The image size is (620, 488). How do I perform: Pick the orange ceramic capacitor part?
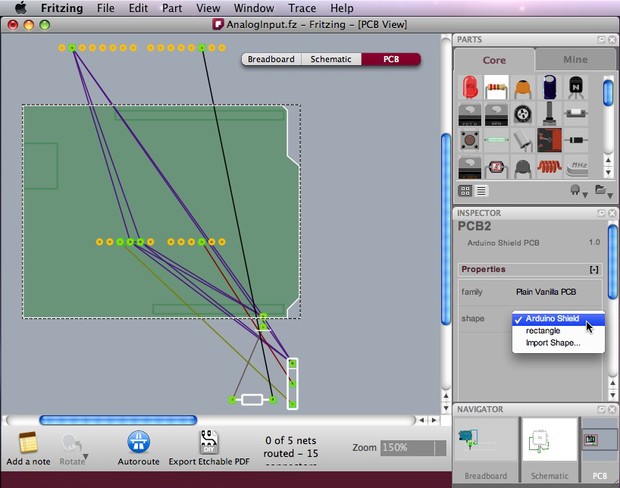(522, 88)
